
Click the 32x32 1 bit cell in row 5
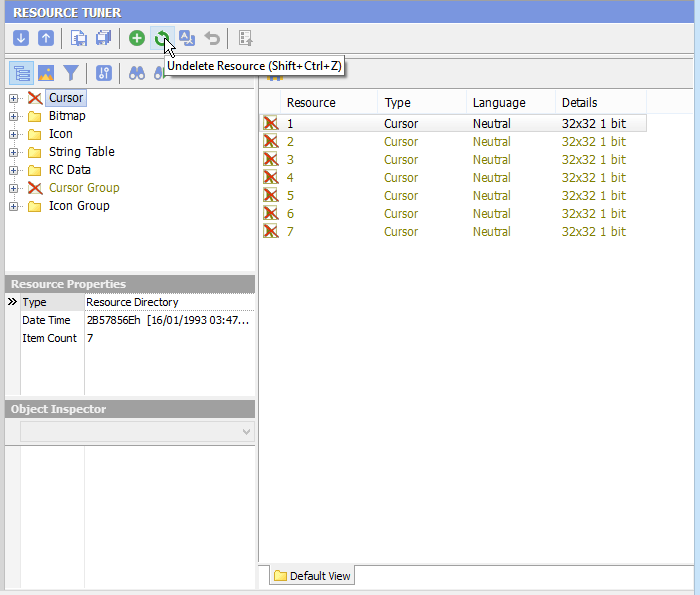pyautogui.click(x=594, y=196)
